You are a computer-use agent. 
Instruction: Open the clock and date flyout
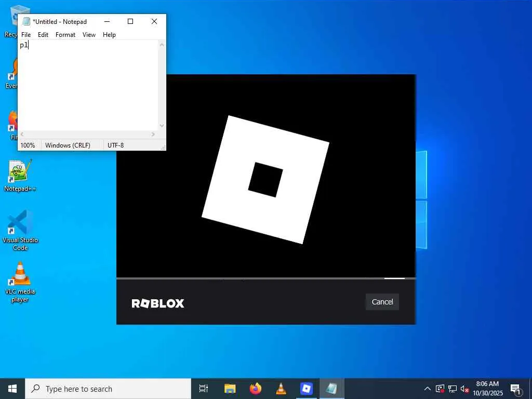(488, 389)
